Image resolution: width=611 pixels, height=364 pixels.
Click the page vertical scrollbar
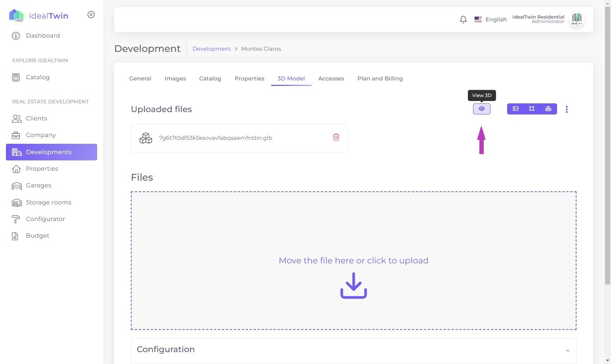coord(607,158)
